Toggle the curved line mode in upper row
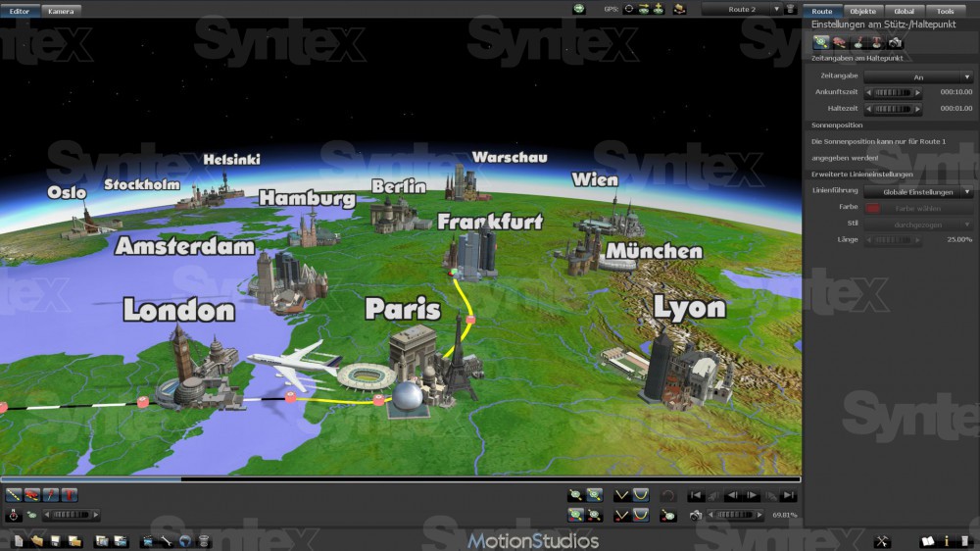Image resolution: width=980 pixels, height=551 pixels. click(x=641, y=495)
